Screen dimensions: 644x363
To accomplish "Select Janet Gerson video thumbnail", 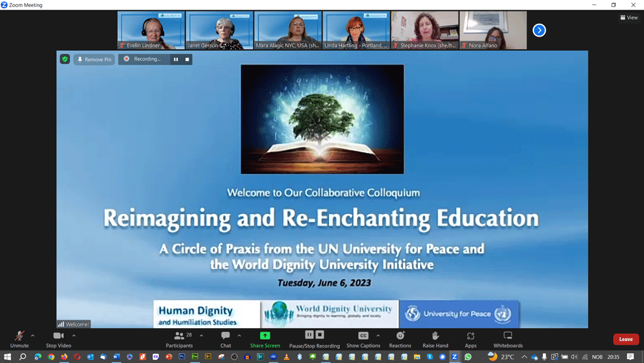I will coord(220,30).
